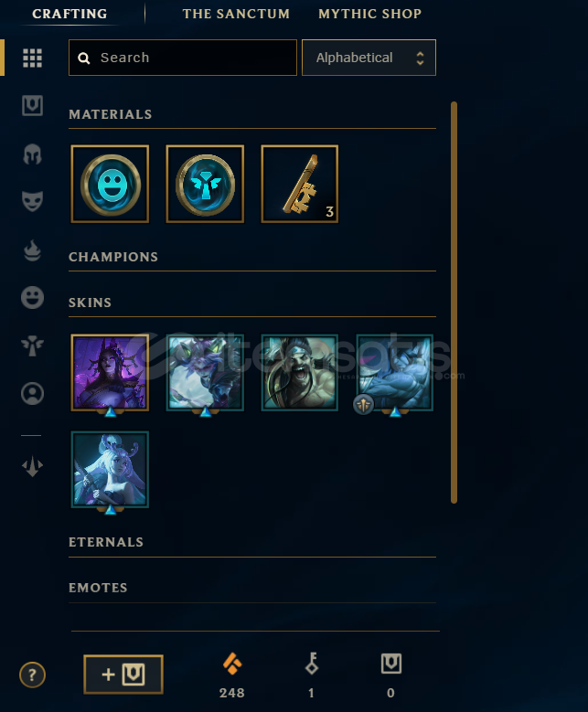This screenshot has width=588, height=712.
Task: Switch to The Sanctum tab
Action: pos(236,14)
